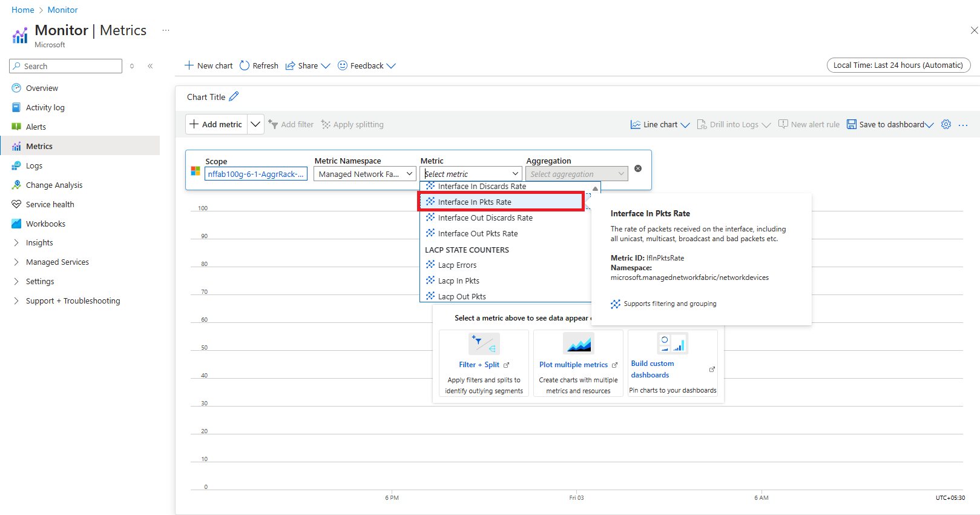The height and width of the screenshot is (515, 980).
Task: Select the Metrics sidebar item
Action: tap(80, 146)
